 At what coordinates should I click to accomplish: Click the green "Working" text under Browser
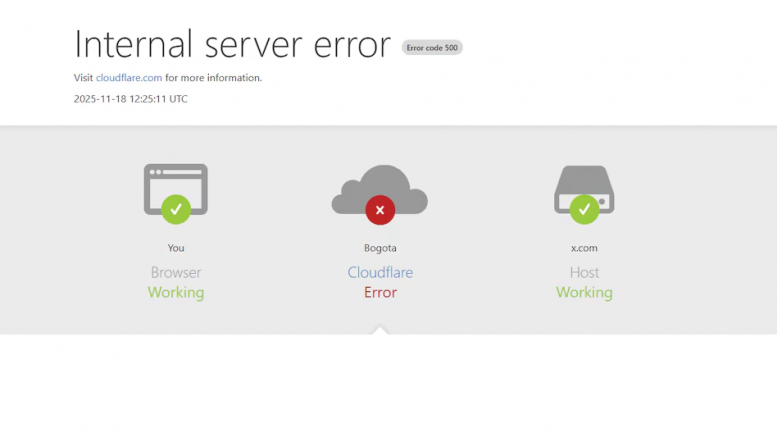tap(176, 293)
